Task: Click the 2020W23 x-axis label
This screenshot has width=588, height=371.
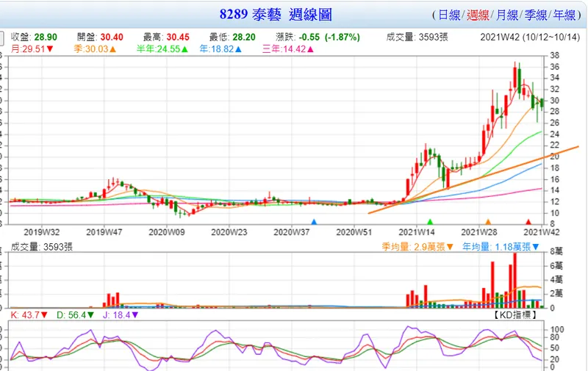Action: click(x=229, y=232)
